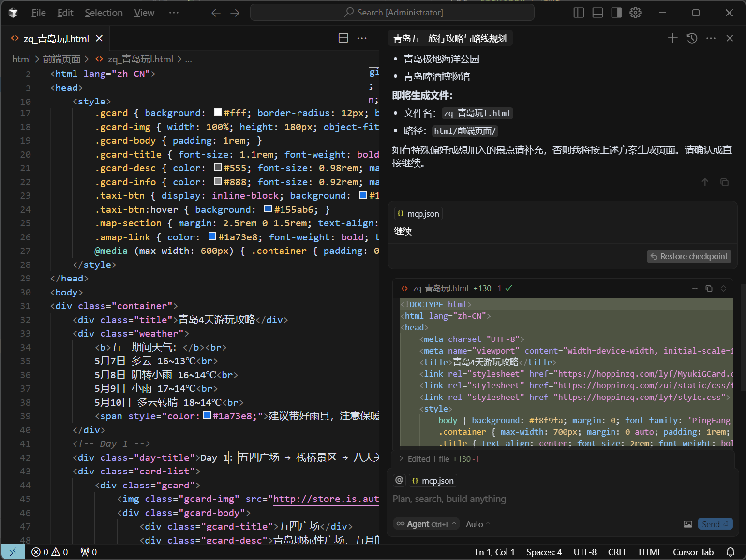Open Auto model selector dropdown
The height and width of the screenshot is (560, 746).
[477, 524]
